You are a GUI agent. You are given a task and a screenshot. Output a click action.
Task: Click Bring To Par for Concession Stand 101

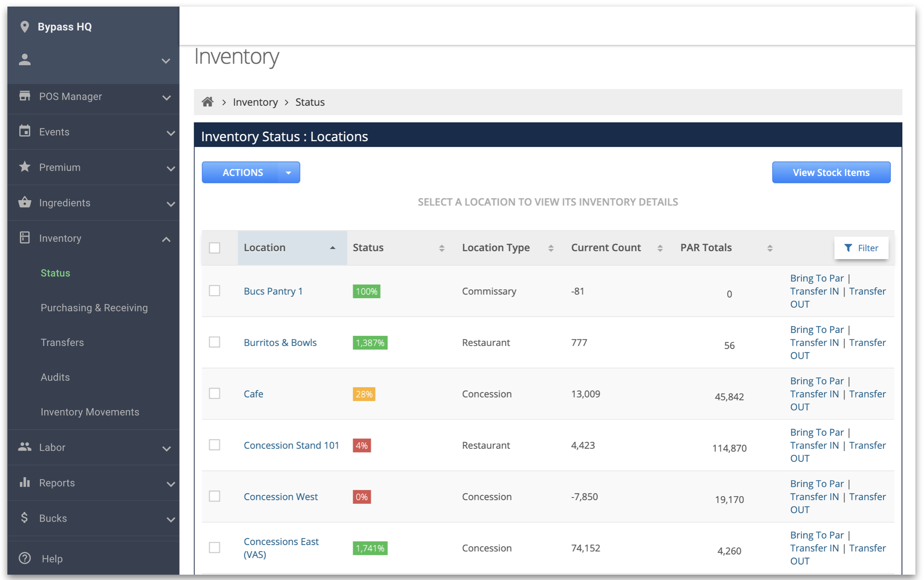tap(817, 432)
